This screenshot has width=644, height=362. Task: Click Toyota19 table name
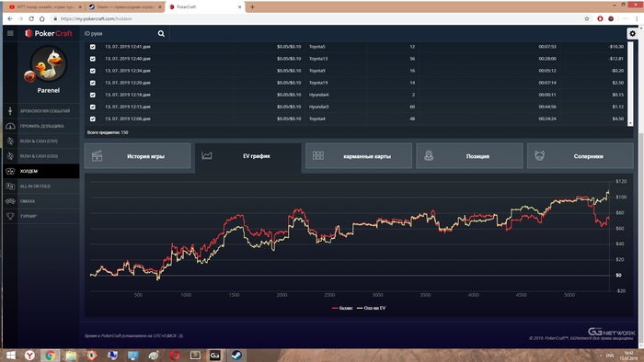[x=318, y=83]
